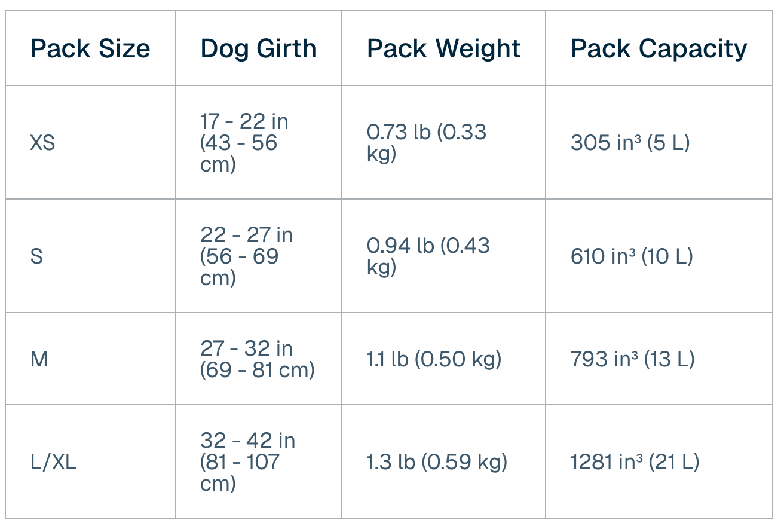Select the S pack size cell

tap(37, 256)
